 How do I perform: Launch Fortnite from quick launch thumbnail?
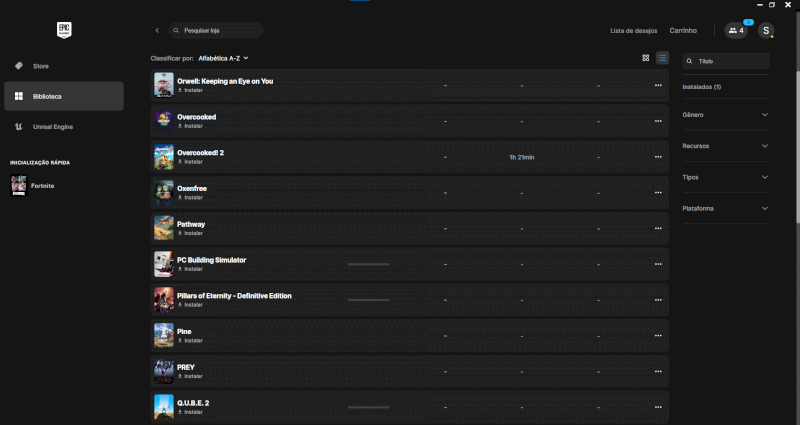(x=19, y=186)
